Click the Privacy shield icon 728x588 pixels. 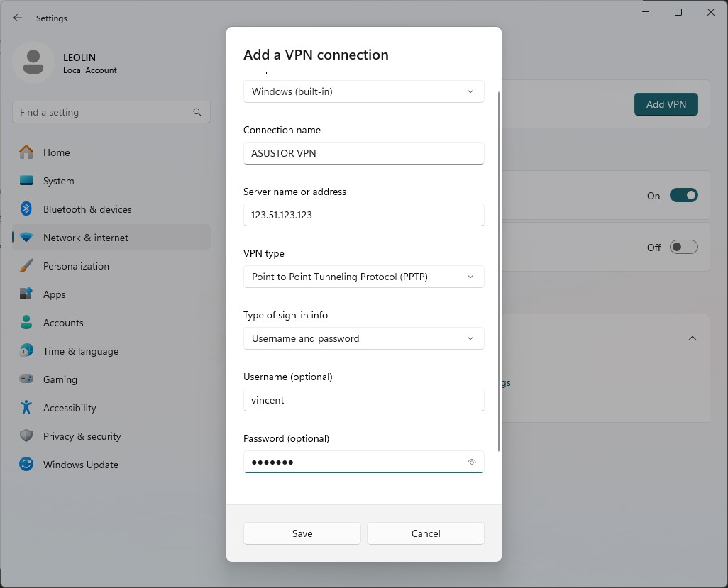[x=26, y=436]
